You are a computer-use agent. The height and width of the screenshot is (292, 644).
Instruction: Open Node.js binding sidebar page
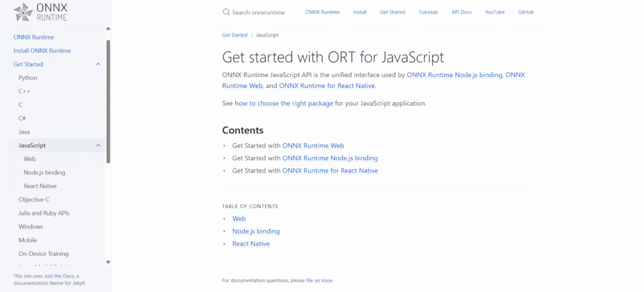(44, 173)
